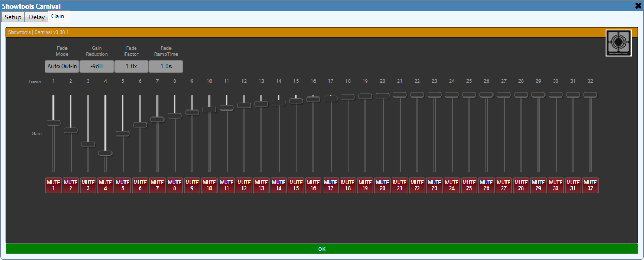Mute tower 32
This screenshot has width=644, height=260.
(x=590, y=185)
